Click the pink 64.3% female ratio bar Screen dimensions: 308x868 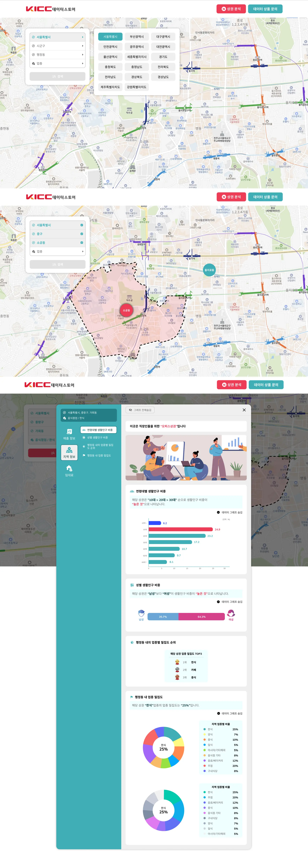201,617
